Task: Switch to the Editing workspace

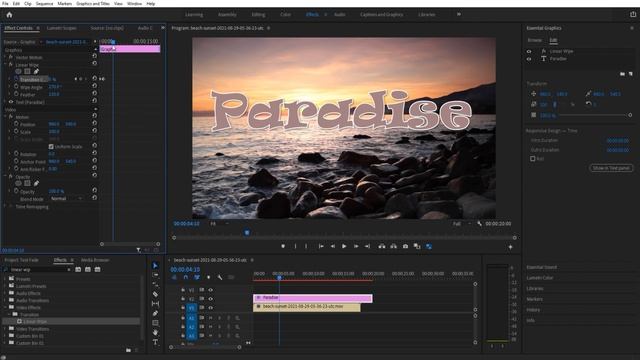Action: click(x=258, y=14)
